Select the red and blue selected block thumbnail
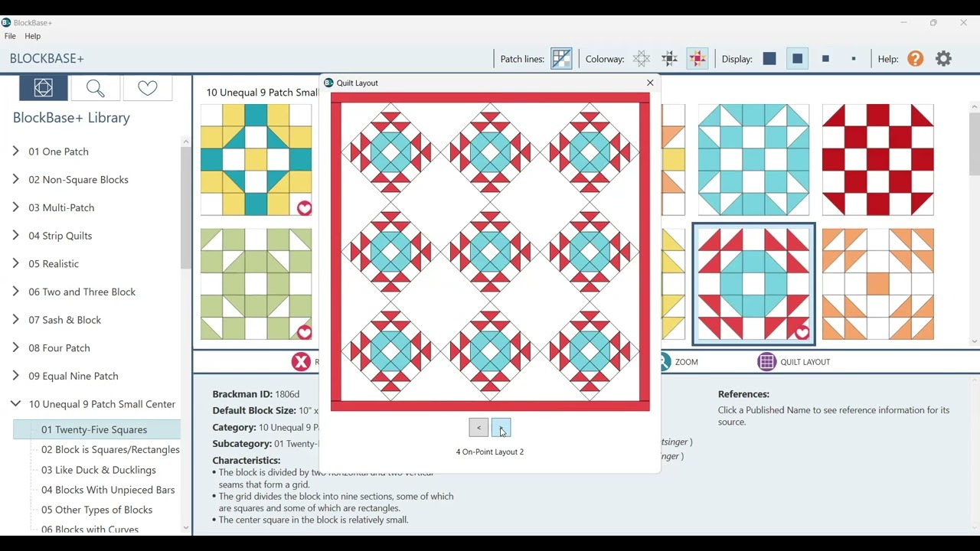This screenshot has height=551, width=980. click(x=753, y=284)
